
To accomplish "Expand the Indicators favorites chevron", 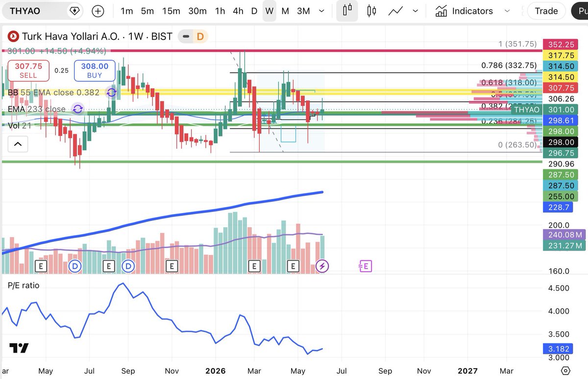I will (507, 11).
